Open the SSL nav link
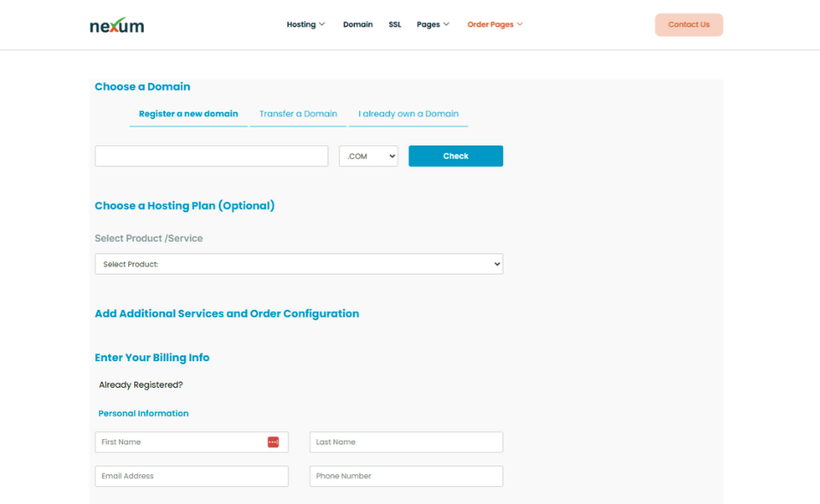The image size is (820, 504). pos(395,25)
